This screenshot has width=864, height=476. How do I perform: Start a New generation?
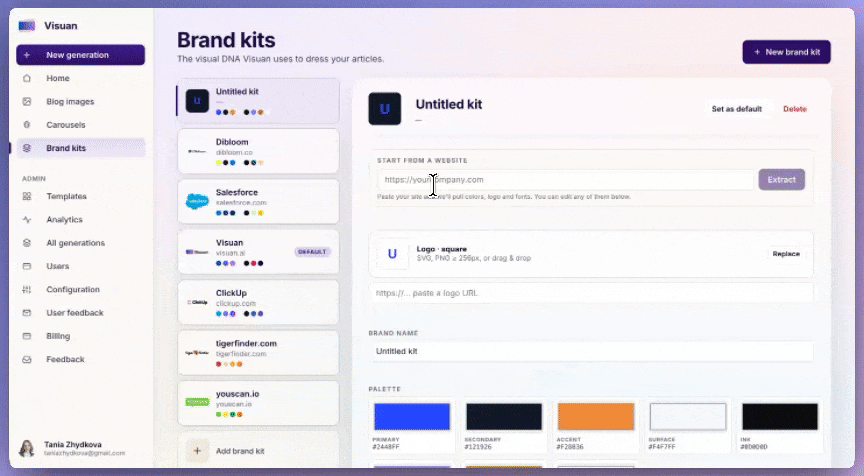coord(80,55)
